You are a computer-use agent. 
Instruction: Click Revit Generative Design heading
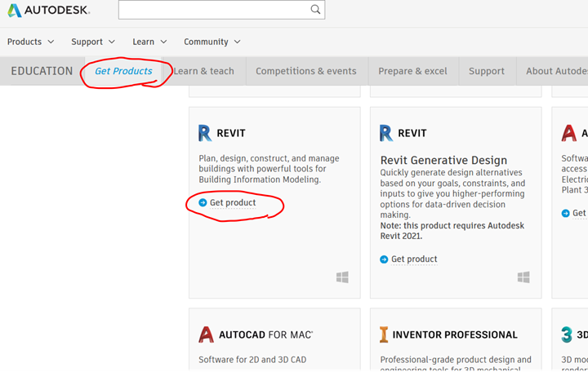point(443,161)
